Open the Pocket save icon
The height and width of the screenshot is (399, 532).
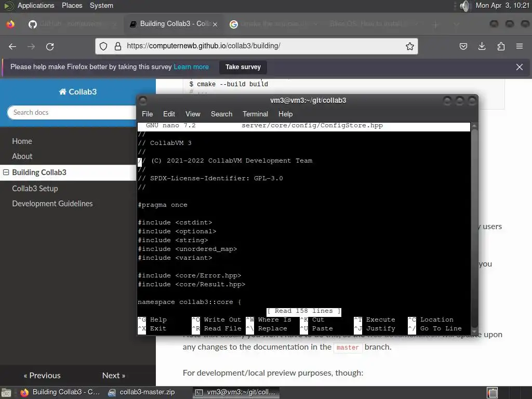click(463, 46)
